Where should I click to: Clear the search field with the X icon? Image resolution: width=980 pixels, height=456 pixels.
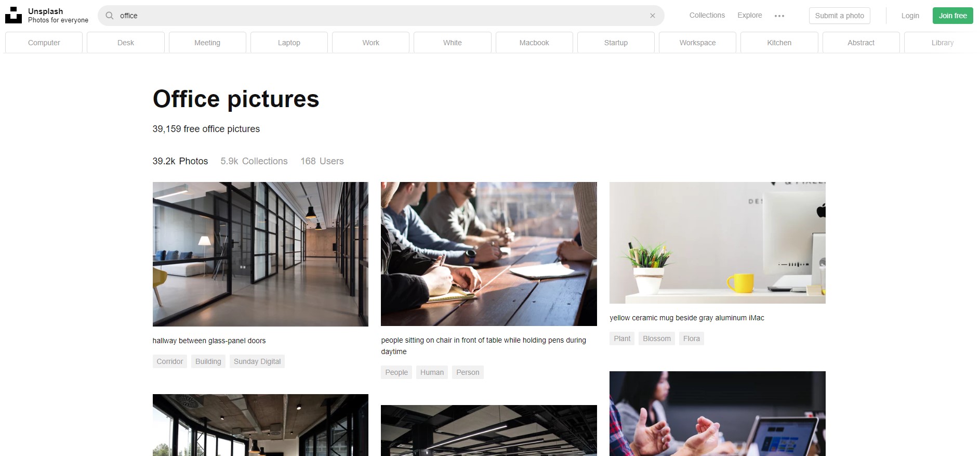[653, 16]
